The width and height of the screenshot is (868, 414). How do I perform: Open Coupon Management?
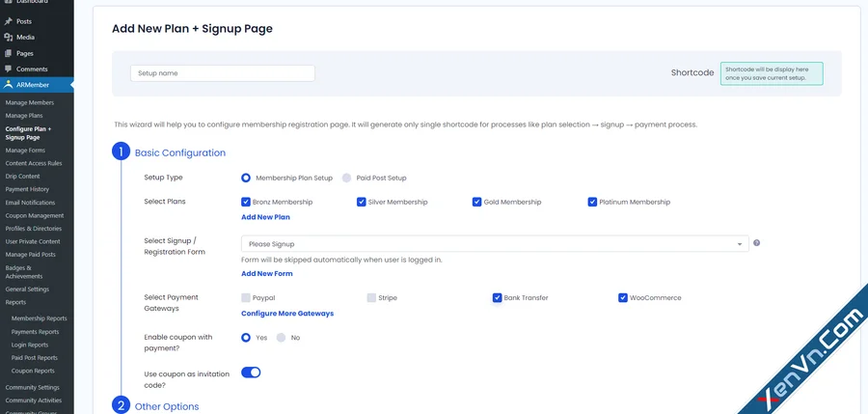pos(35,215)
